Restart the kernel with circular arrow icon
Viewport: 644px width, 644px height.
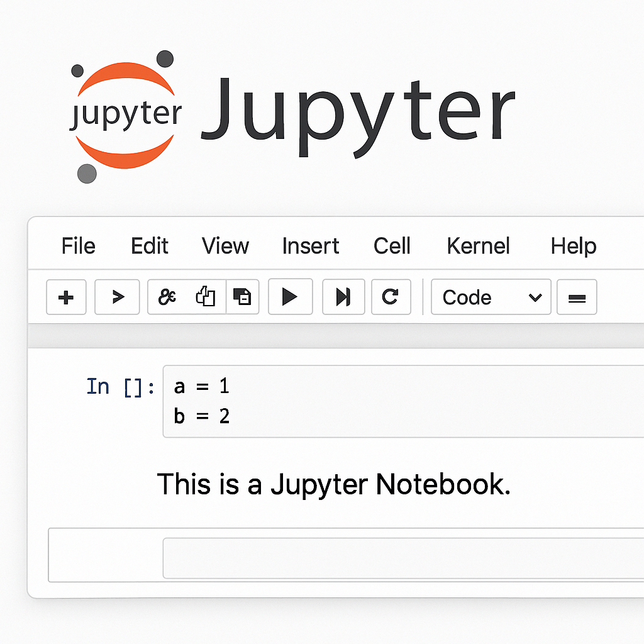tap(391, 297)
